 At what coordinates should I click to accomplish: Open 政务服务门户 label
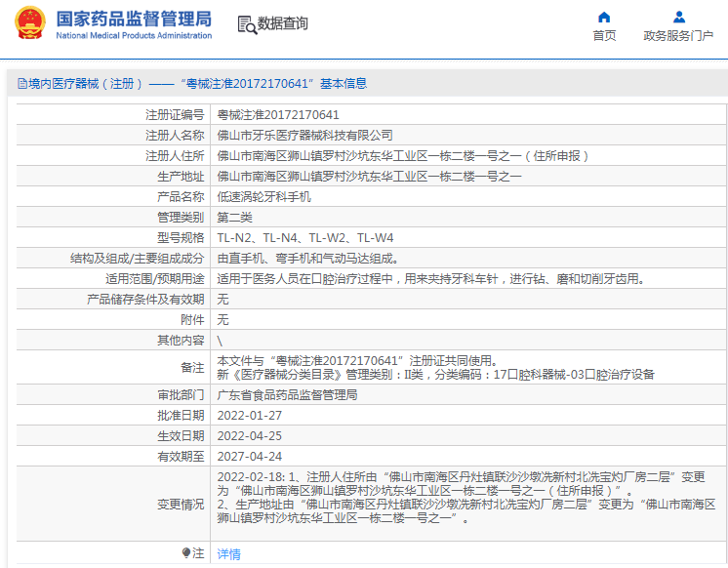[678, 36]
